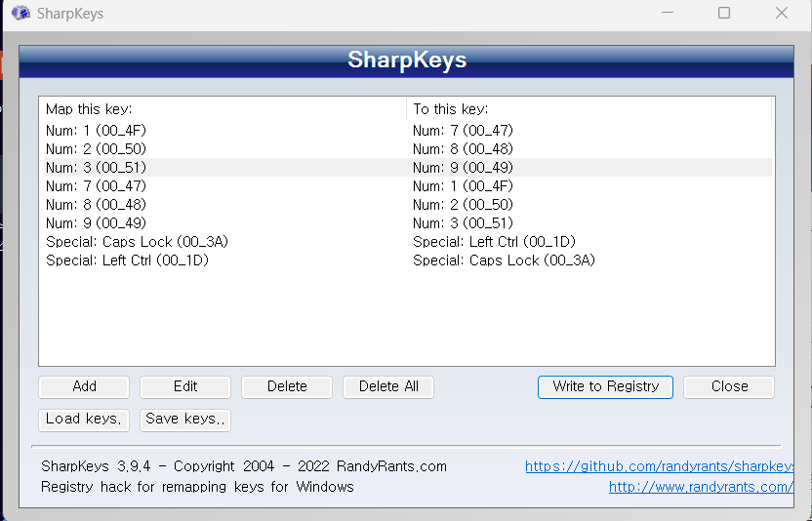Select row 'Num: 8 (00_48)' in Map column
This screenshot has height=521, width=812.
97,205
